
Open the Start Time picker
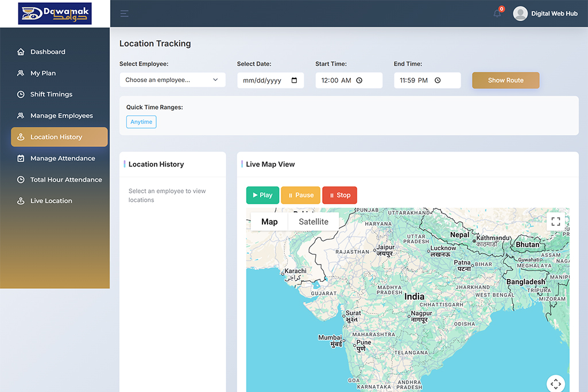349,80
